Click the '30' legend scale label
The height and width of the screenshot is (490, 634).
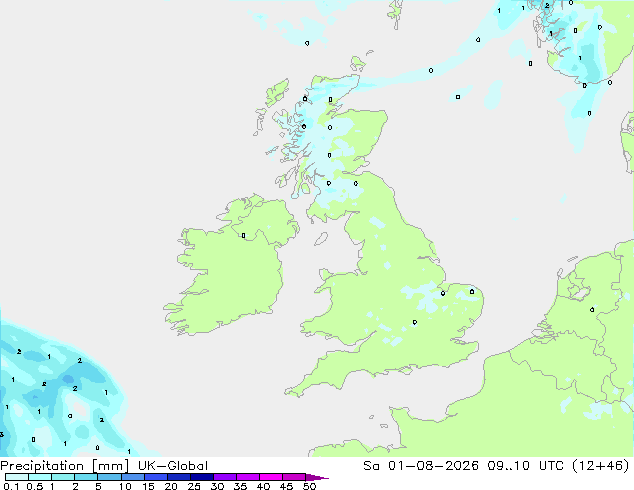click(217, 486)
